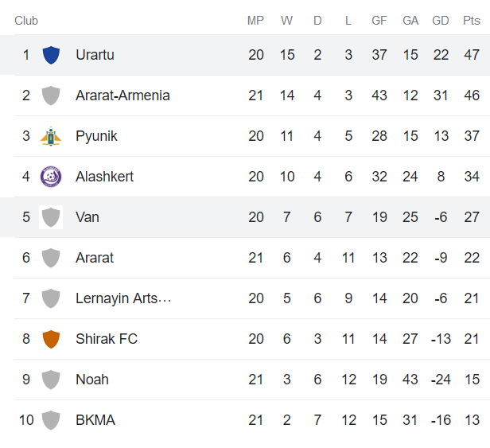This screenshot has width=490, height=448.
Task: Click the MP column header
Action: click(255, 21)
